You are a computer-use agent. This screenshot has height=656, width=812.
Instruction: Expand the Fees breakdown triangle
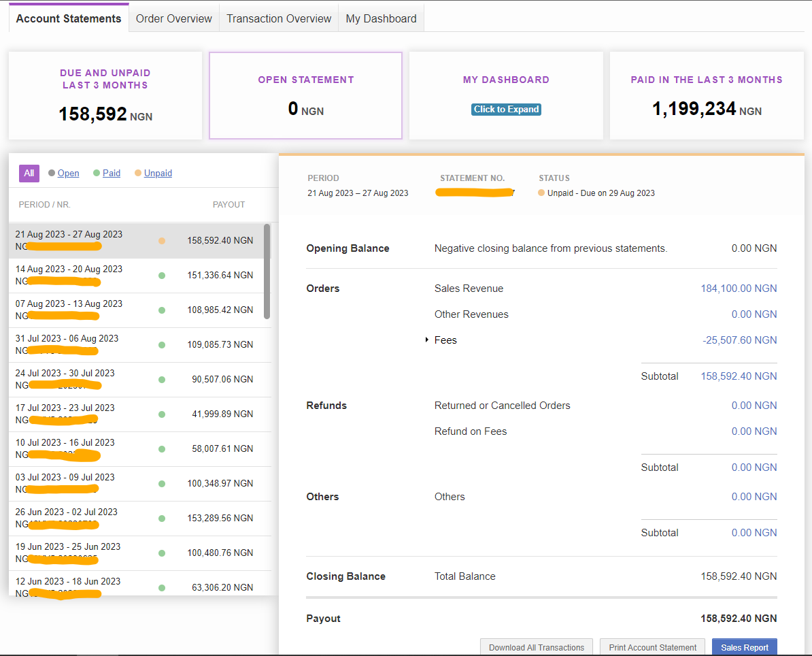click(426, 340)
